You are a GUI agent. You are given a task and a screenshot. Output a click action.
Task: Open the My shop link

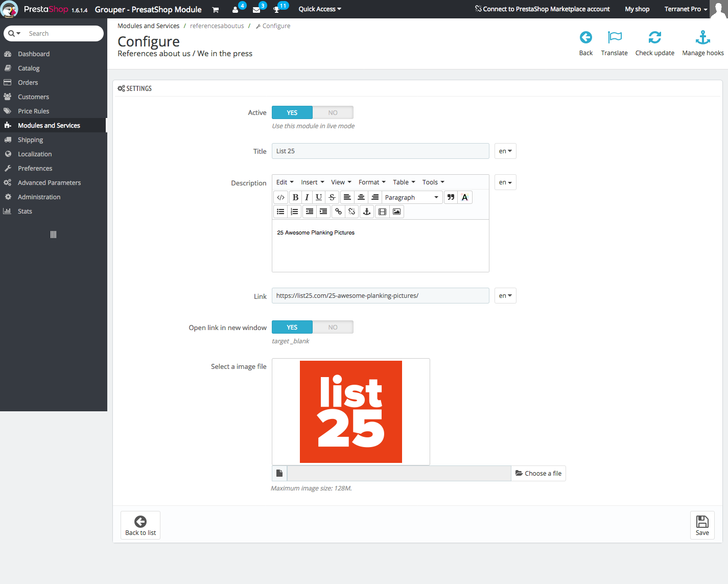637,9
